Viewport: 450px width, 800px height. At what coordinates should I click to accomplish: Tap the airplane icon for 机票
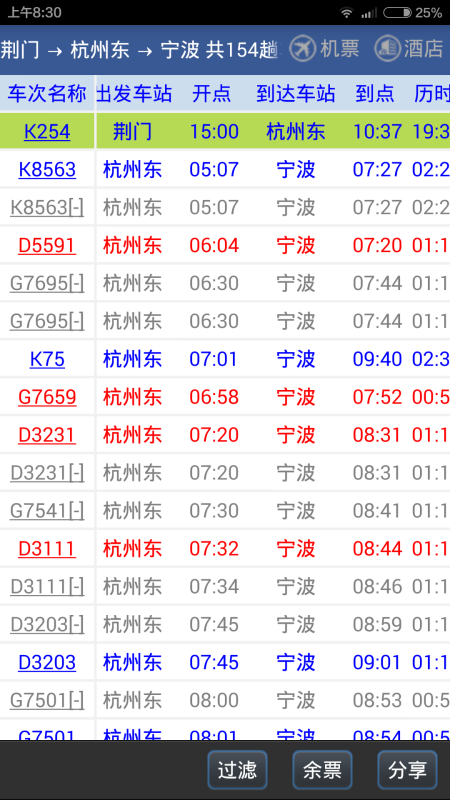(x=303, y=48)
